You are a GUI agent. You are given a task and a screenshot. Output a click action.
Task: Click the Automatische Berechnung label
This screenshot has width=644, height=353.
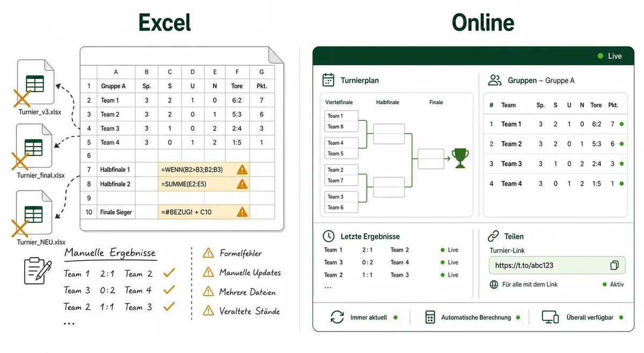click(476, 318)
